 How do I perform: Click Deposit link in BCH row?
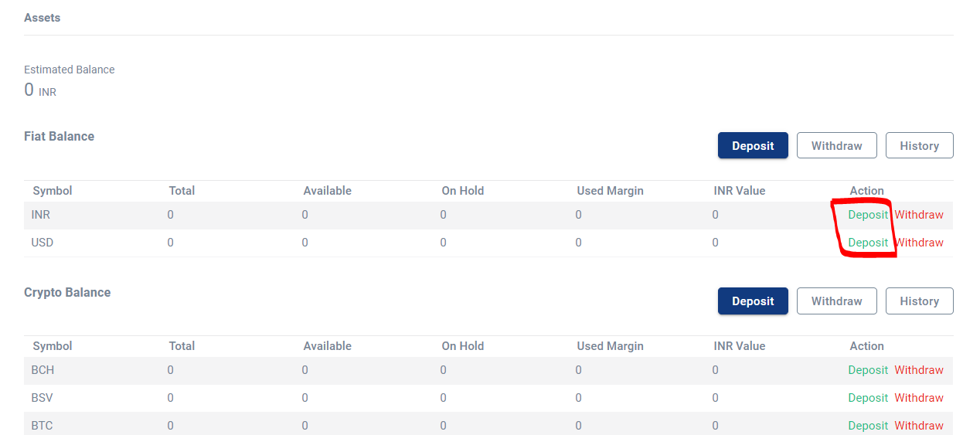tap(868, 370)
